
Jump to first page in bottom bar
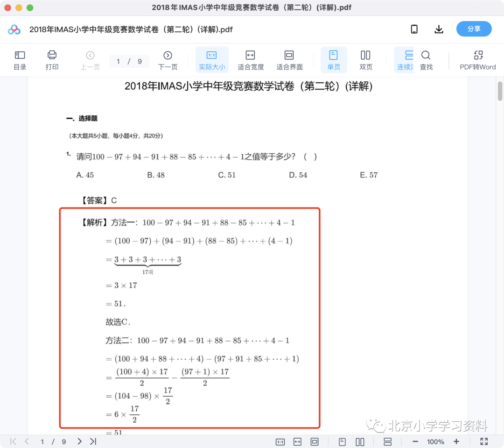[x=13, y=441]
